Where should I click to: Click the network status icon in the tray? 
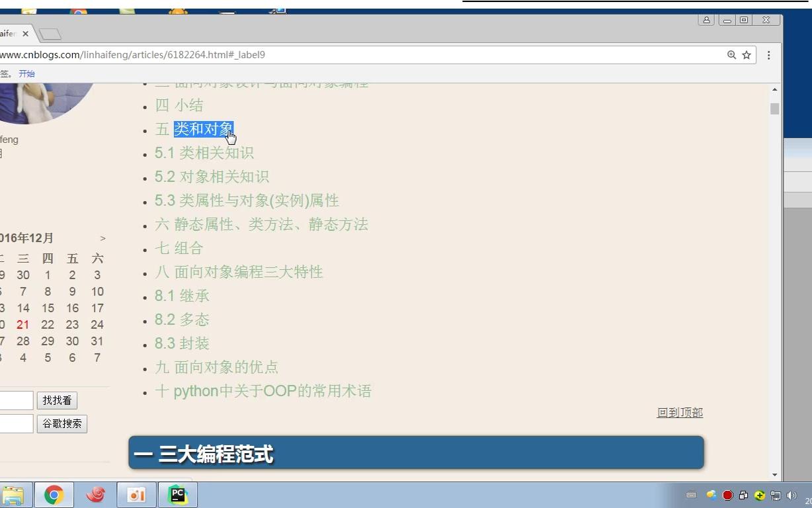[776, 495]
